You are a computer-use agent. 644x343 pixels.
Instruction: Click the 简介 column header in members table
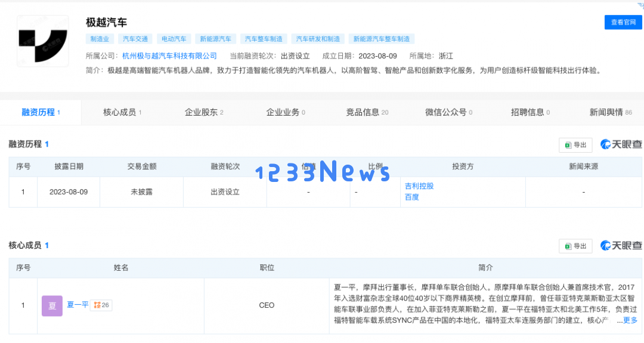(x=485, y=268)
